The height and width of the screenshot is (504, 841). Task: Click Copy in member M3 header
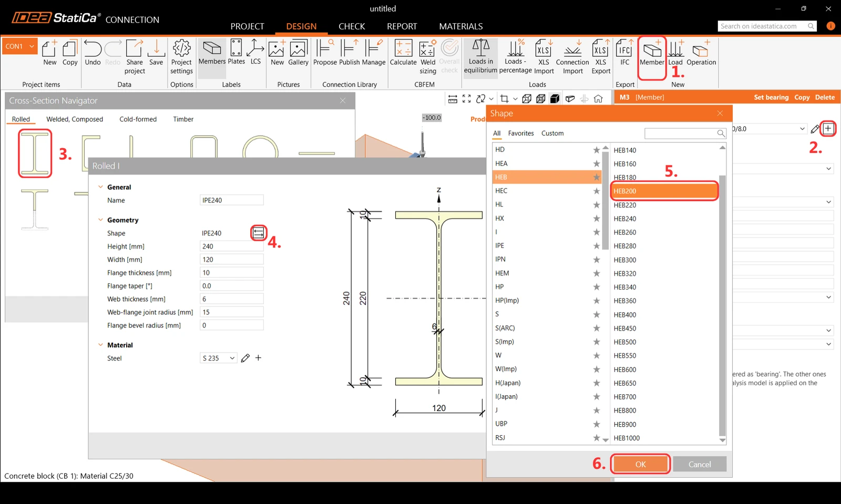[802, 97]
